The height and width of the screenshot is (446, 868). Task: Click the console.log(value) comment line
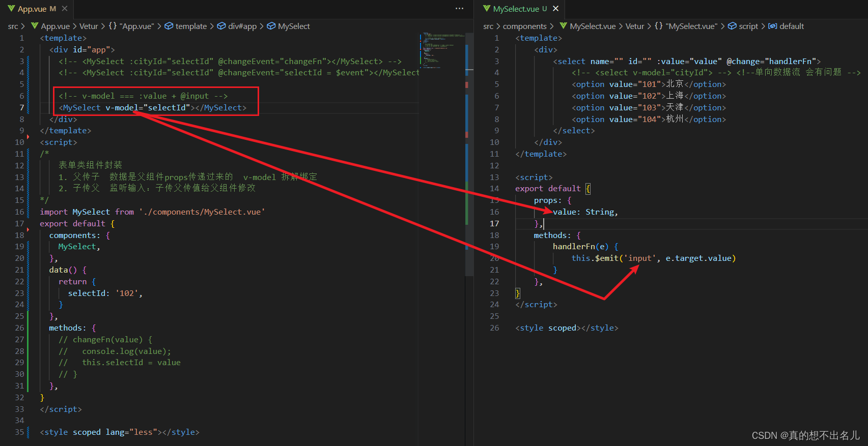click(x=115, y=351)
